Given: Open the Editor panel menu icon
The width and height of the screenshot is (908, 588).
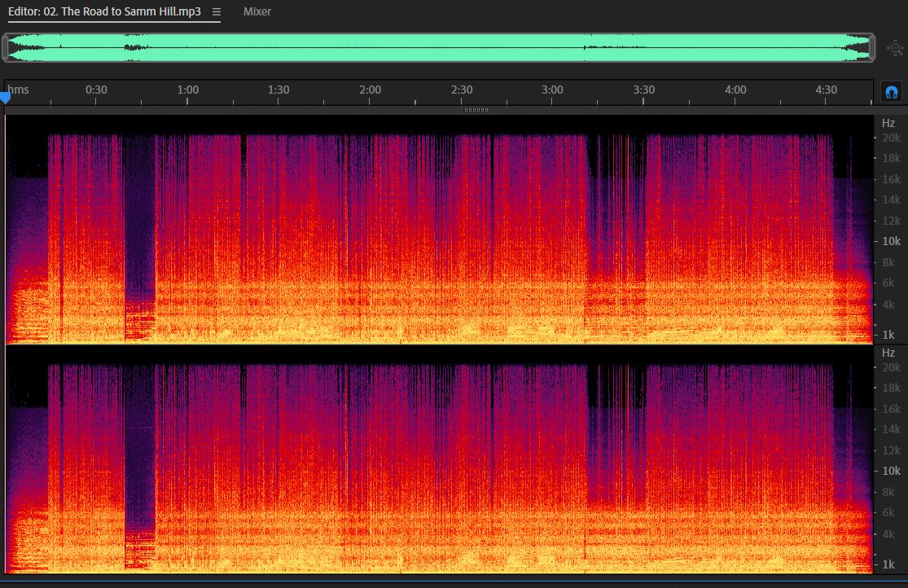Looking at the screenshot, I should coord(217,11).
